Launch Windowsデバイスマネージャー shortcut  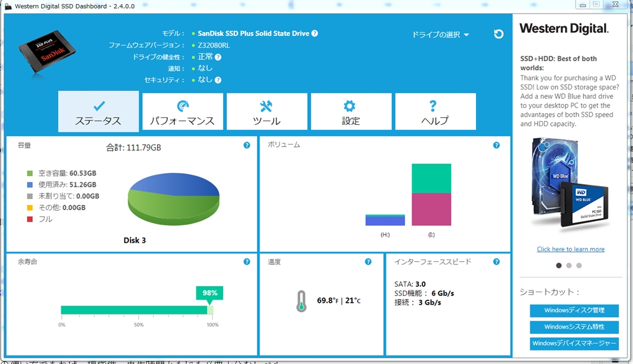pyautogui.click(x=574, y=344)
